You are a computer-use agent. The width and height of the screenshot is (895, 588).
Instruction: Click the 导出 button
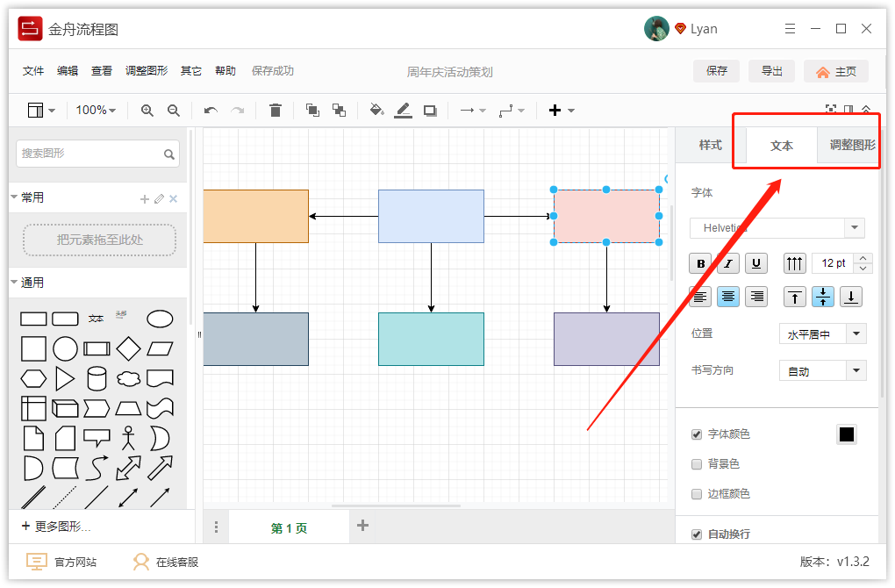point(771,70)
